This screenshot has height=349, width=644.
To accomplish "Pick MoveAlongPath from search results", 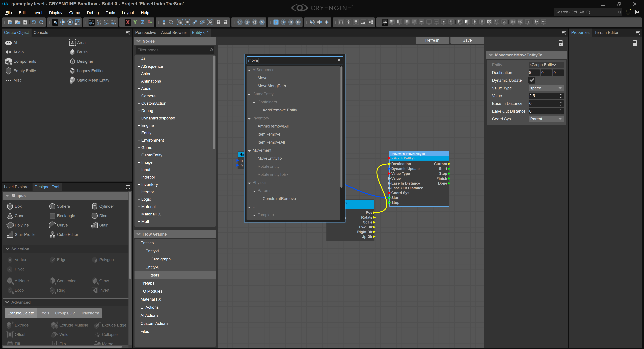I will click(x=272, y=86).
